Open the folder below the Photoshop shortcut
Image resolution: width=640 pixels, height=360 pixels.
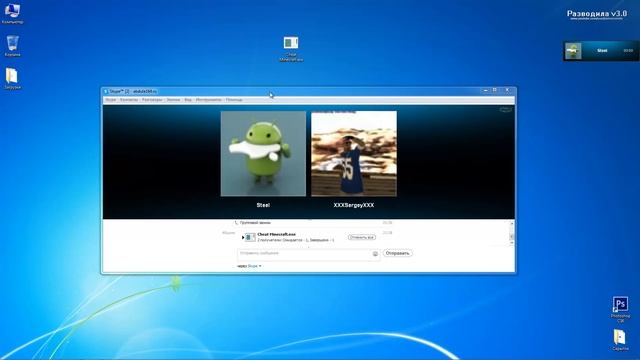[x=620, y=340]
